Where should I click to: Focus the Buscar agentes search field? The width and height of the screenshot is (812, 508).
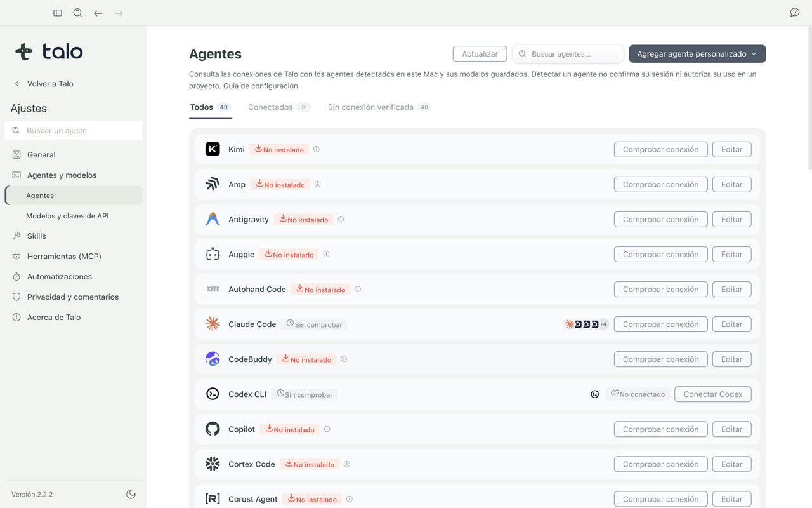[x=568, y=54]
